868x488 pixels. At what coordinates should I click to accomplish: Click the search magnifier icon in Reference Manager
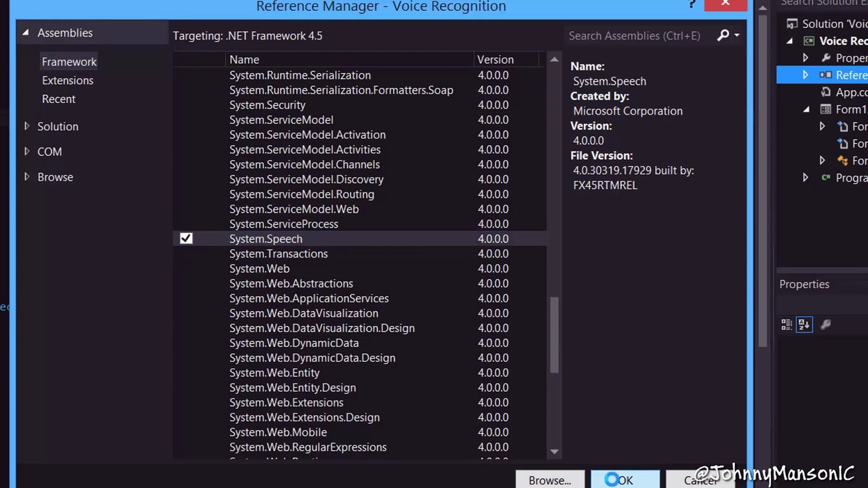[x=723, y=35]
